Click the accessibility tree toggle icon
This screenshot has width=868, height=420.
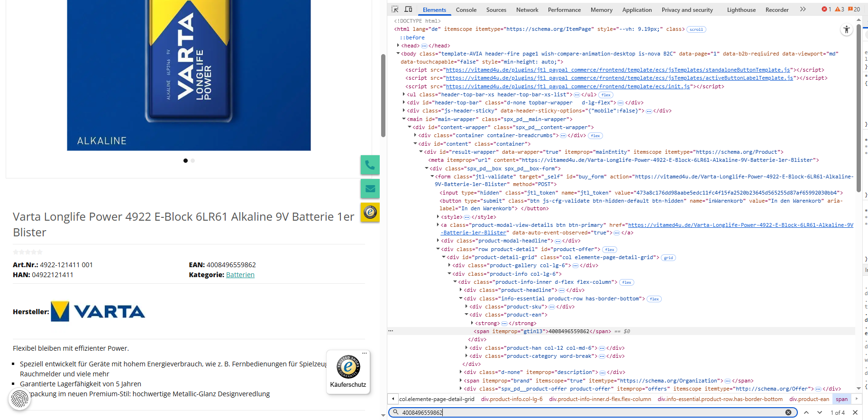click(x=847, y=30)
